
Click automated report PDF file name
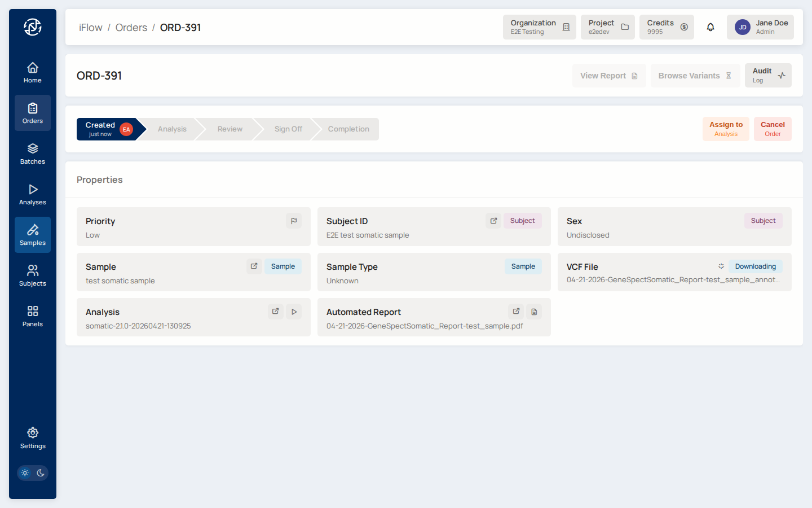click(425, 326)
